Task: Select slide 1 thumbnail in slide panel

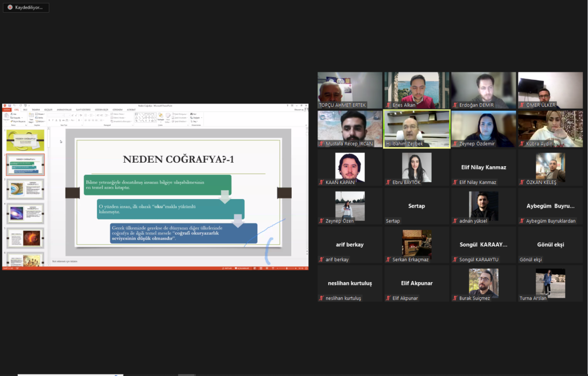Action: 25,140
